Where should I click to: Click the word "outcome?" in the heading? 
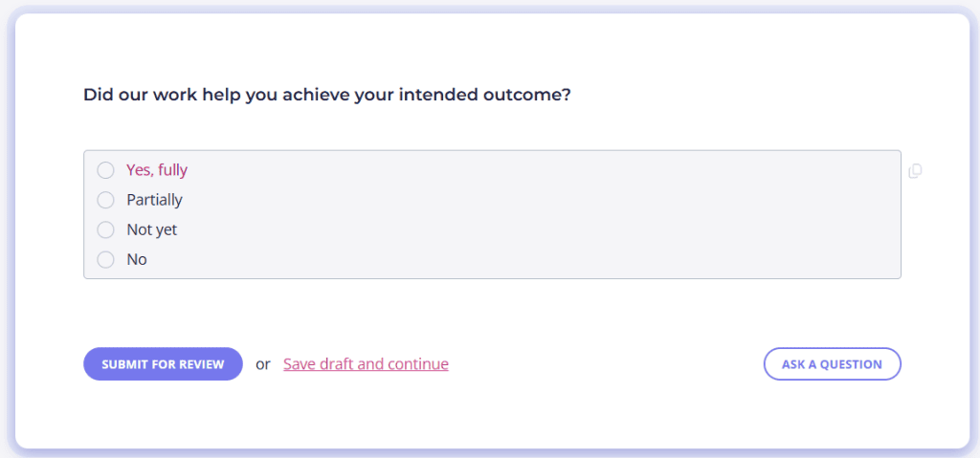[530, 96]
